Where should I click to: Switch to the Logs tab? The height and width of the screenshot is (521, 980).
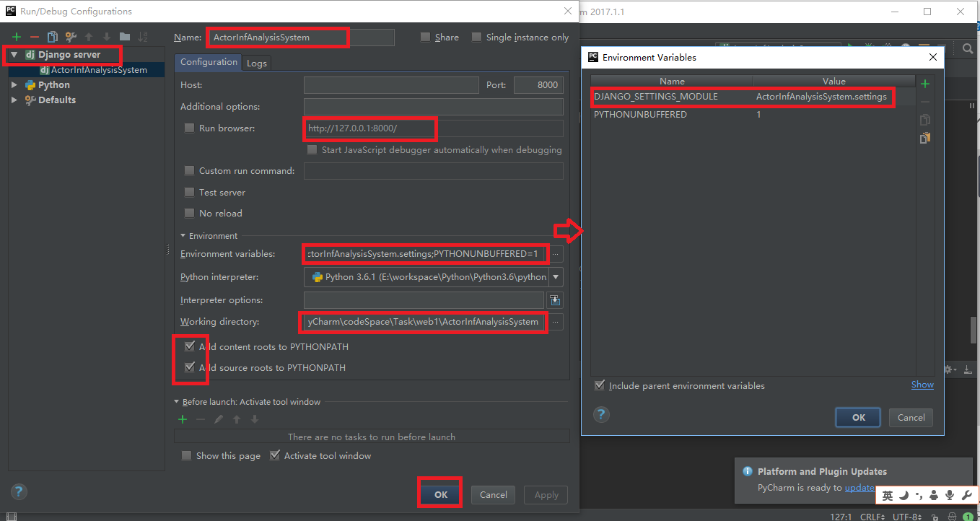[257, 63]
